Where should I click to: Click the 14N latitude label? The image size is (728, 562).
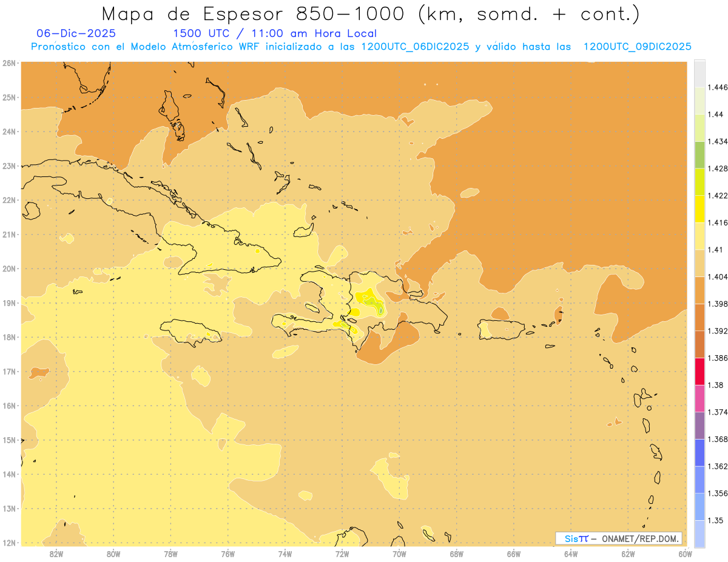click(x=9, y=474)
